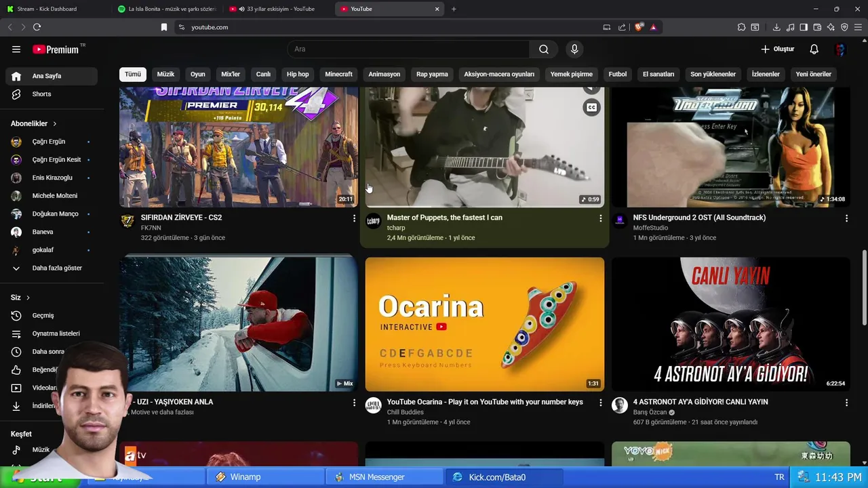The height and width of the screenshot is (488, 868).
Task: Toggle closed captions on guitar video thumbnail
Action: tap(591, 107)
